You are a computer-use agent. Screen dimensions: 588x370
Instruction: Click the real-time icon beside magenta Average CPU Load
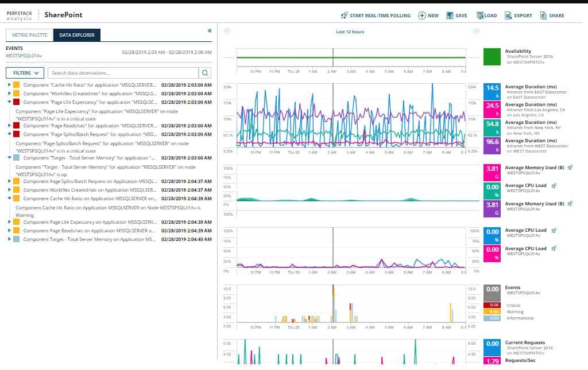coord(554,248)
